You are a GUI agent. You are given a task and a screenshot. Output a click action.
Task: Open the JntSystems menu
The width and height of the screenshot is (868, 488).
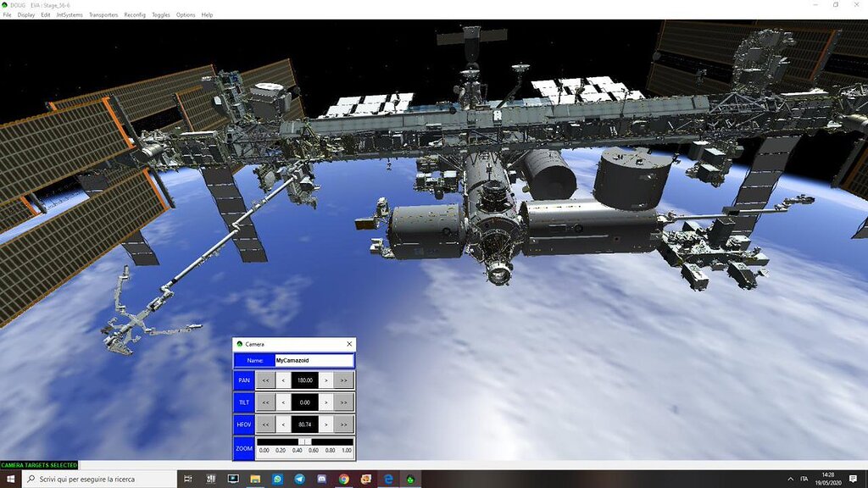point(70,15)
